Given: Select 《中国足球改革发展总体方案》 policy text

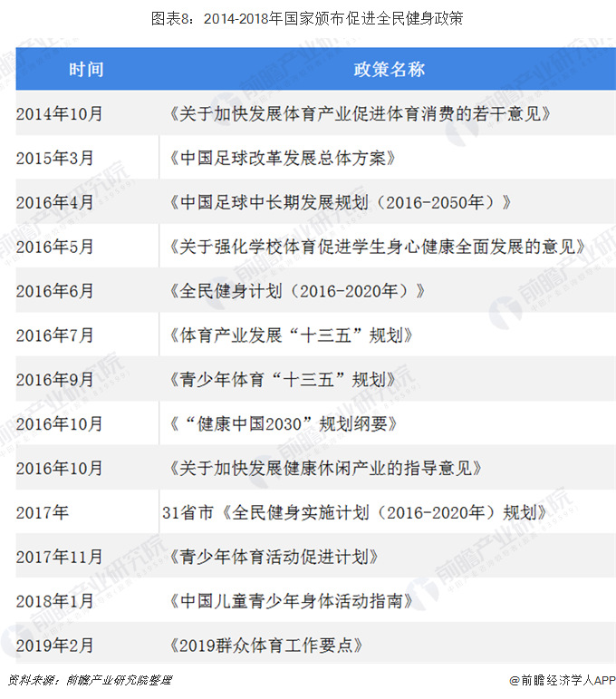Looking at the screenshot, I should pos(283,158).
